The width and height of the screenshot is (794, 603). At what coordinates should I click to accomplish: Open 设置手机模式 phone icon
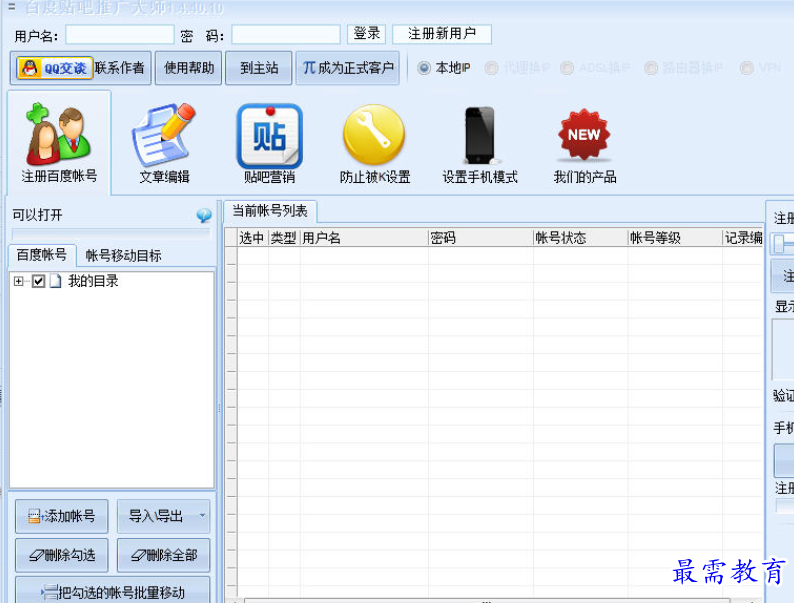pos(480,143)
